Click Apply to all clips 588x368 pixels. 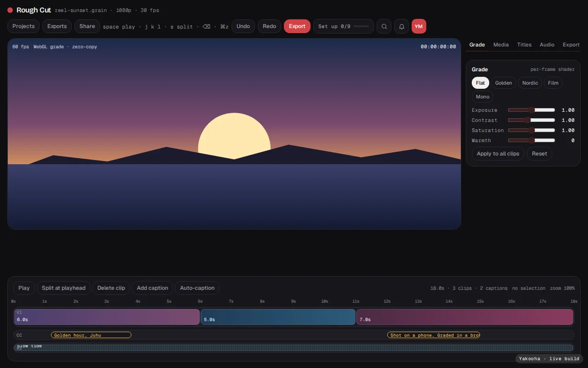coord(498,154)
